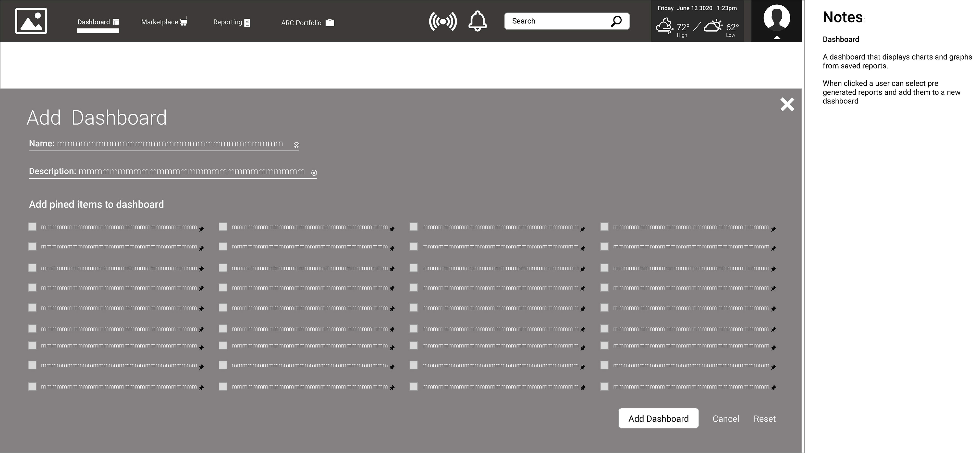
Task: Click the Cancel link
Action: click(x=726, y=419)
